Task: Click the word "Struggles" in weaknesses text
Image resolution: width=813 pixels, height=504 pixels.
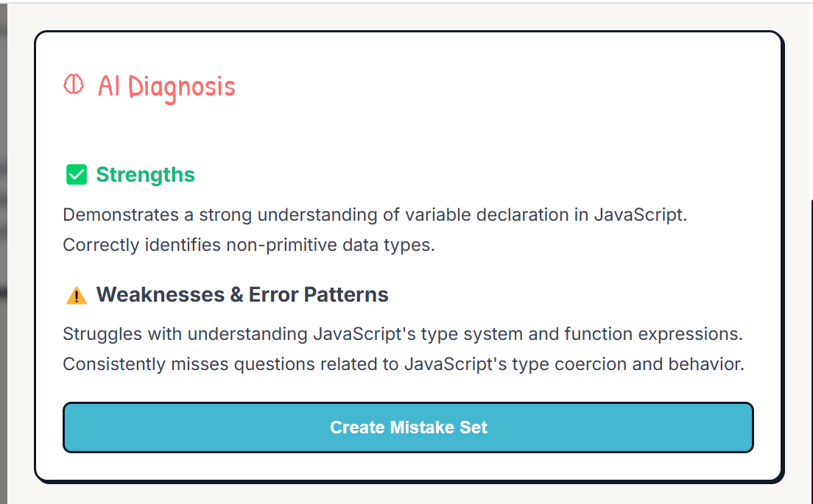Action: pyautogui.click(x=102, y=334)
